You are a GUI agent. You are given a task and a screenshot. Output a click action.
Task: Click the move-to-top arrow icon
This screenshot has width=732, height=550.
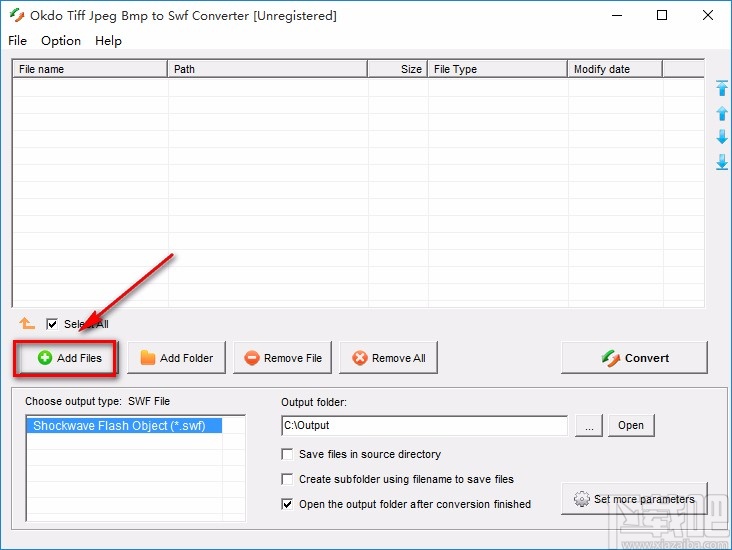coord(721,89)
